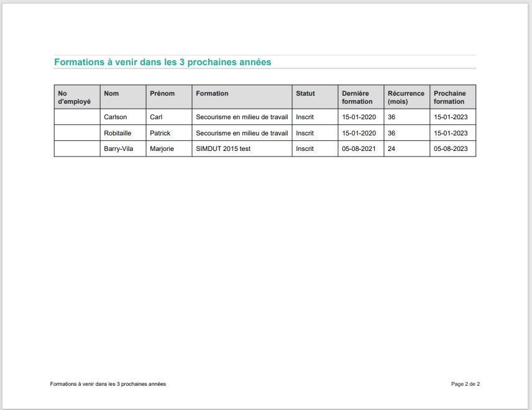This screenshot has width=532, height=410.
Task: Click Carlson's 'Secourisme en milieu de travail' cell
Action: 242,117
